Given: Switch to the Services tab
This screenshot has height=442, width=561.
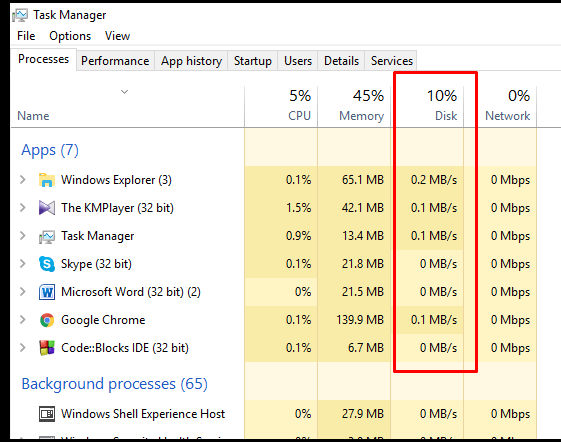Looking at the screenshot, I should click(x=392, y=61).
